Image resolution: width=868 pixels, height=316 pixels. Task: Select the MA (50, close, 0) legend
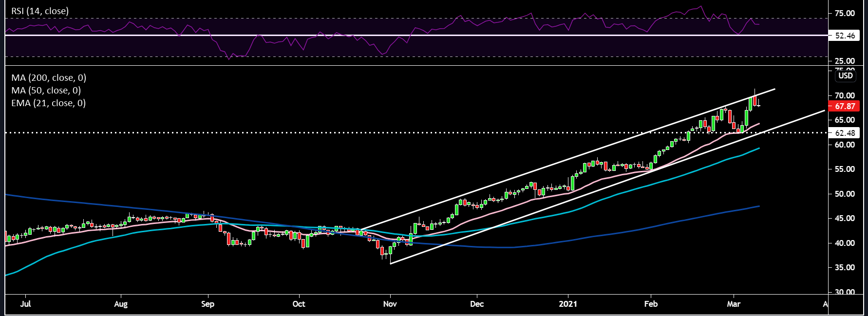(46, 90)
